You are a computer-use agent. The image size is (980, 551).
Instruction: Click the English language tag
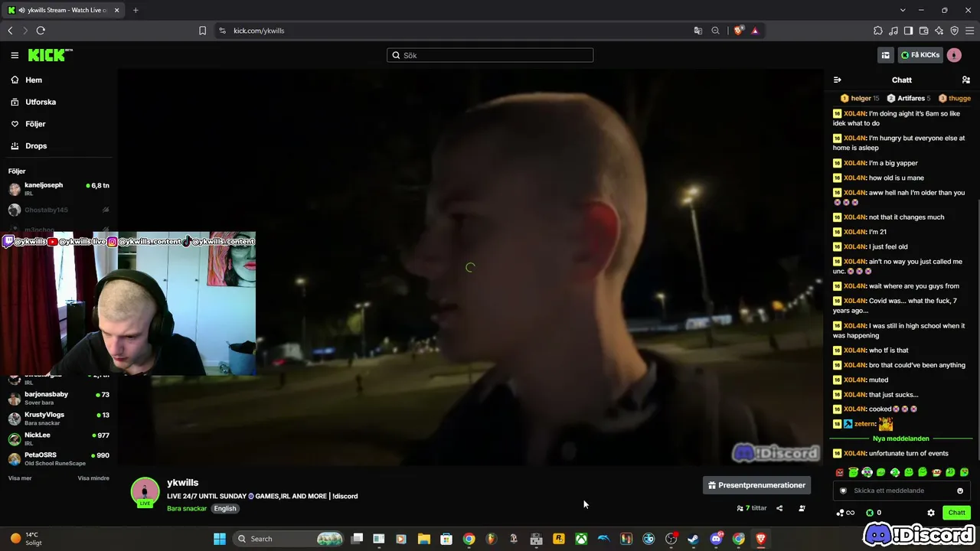(x=225, y=508)
